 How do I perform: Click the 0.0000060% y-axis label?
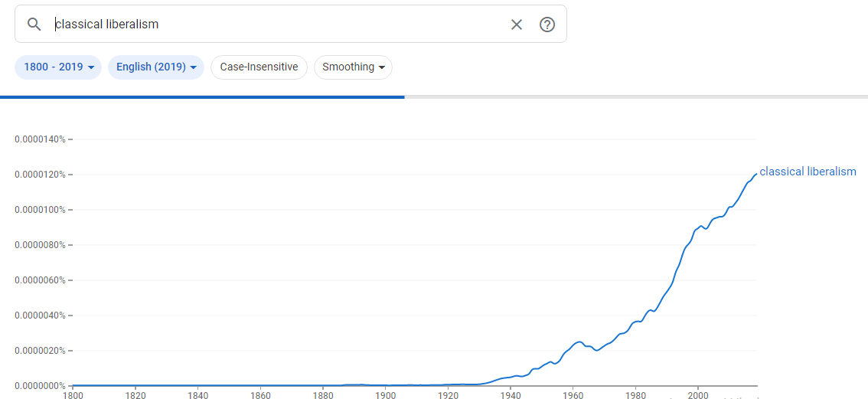tap(41, 280)
